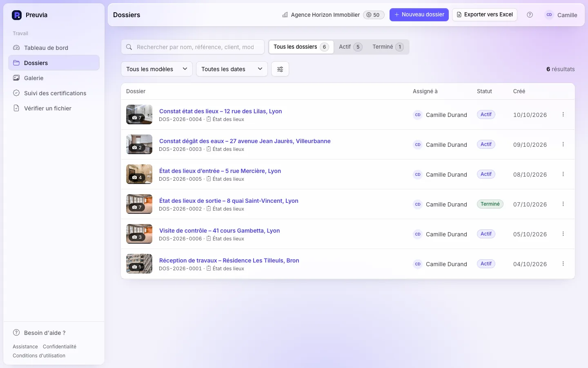Image resolution: width=588 pixels, height=368 pixels.
Task: Click thumbnail of the 12 rue des Lilas dossier
Action: (139, 114)
